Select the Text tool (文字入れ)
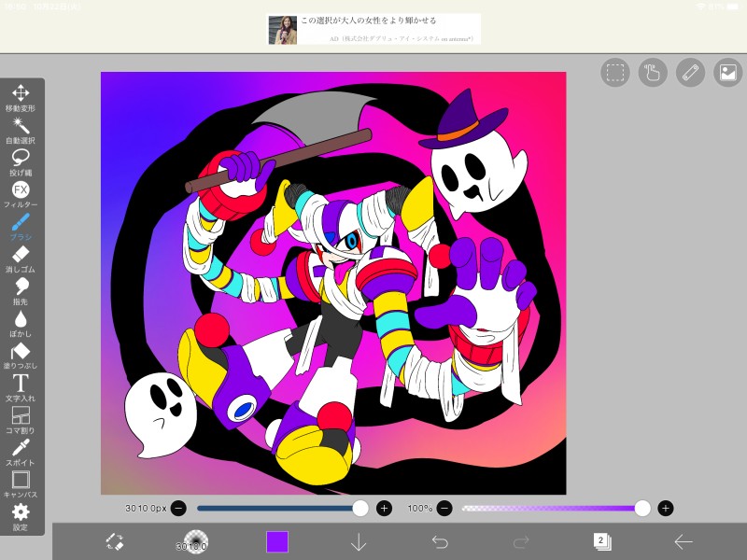This screenshot has height=560, width=747. pyautogui.click(x=21, y=387)
